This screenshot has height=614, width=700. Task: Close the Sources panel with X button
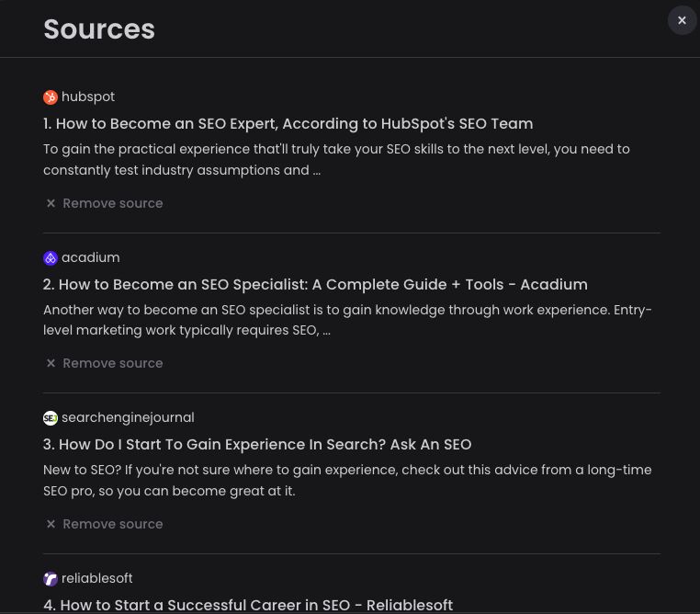pos(682,20)
